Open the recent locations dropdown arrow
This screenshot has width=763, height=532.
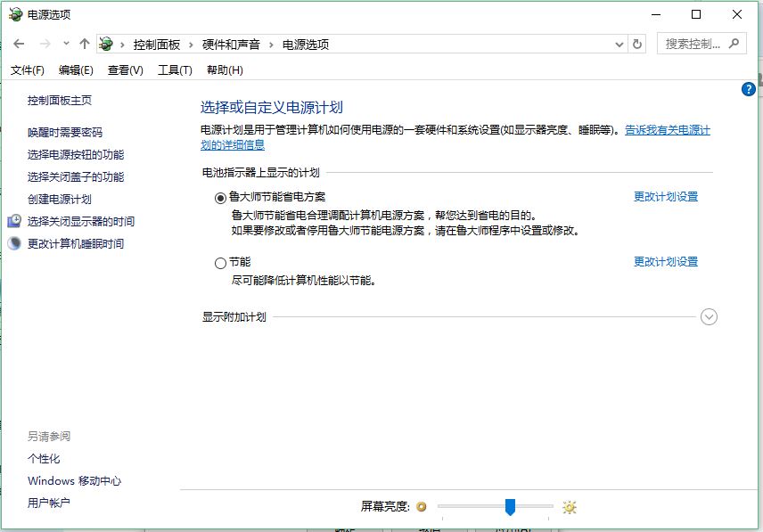pos(66,44)
